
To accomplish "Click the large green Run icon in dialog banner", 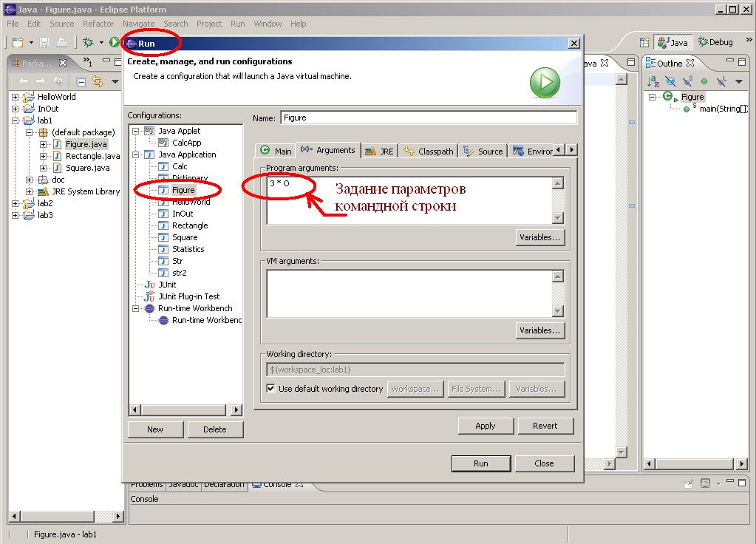I will 545,83.
